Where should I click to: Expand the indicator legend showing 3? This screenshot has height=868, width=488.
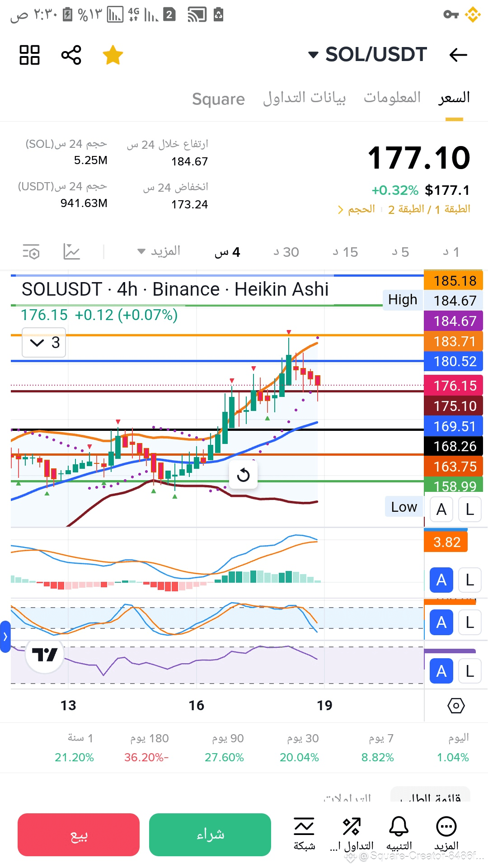[44, 343]
